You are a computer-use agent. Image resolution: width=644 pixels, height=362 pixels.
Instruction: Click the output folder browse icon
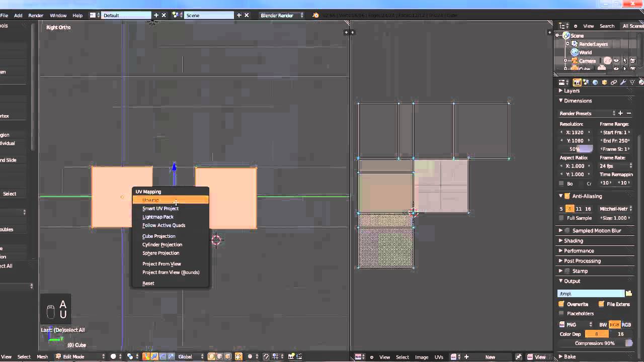click(628, 294)
